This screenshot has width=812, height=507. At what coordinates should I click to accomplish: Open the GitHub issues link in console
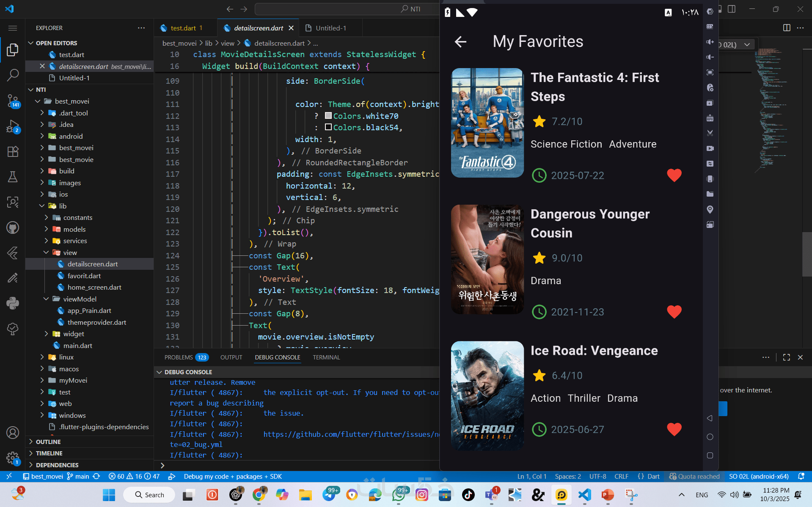pos(351,434)
